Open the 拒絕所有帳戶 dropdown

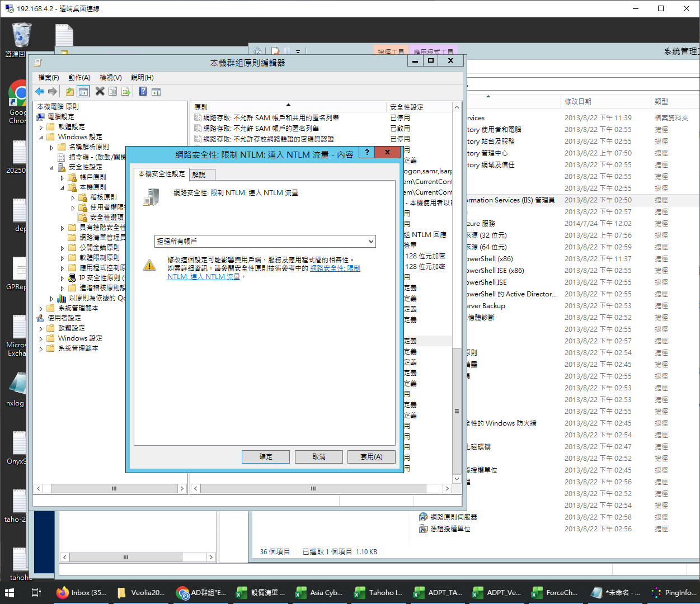coord(265,242)
